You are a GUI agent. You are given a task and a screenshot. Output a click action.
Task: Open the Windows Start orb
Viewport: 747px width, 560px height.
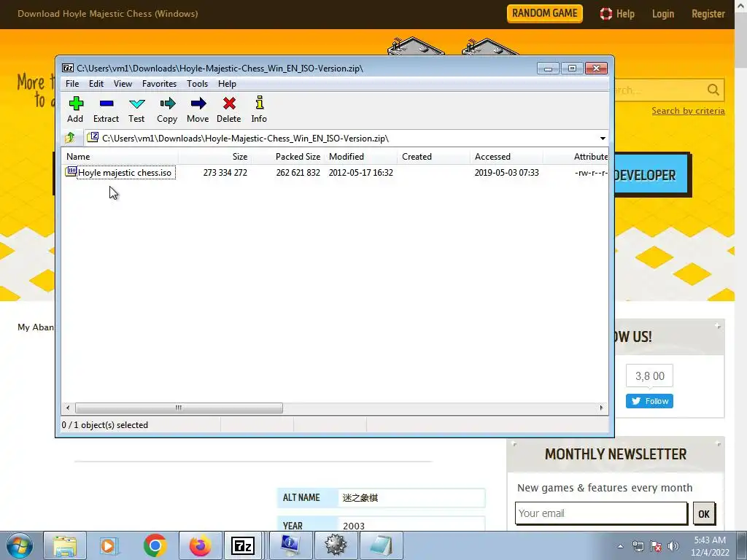pos(19,545)
